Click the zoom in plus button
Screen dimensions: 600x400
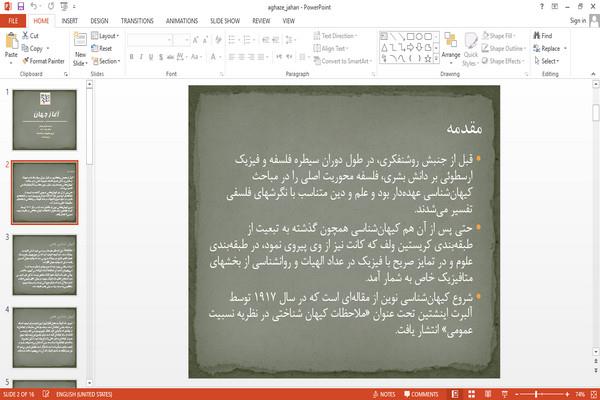pyautogui.click(x=567, y=394)
